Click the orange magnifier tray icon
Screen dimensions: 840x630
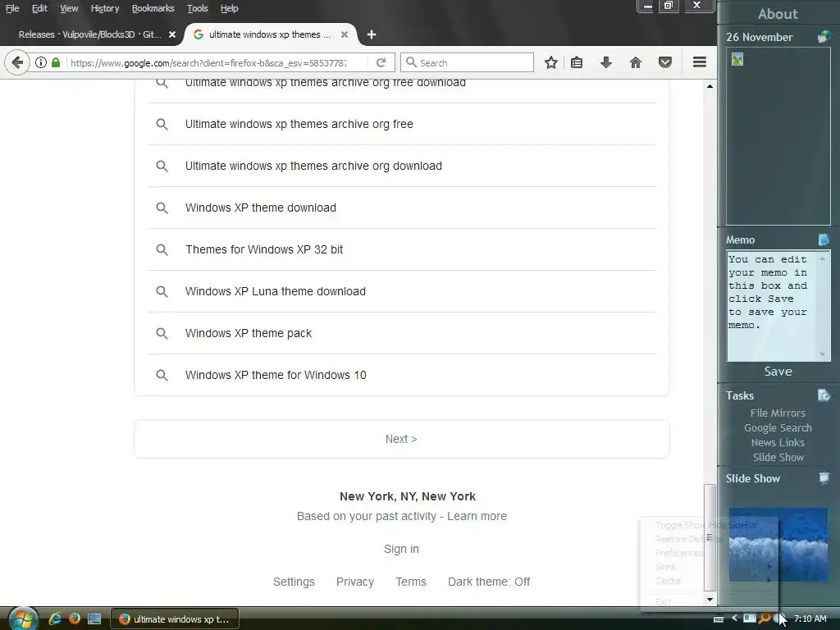tap(765, 619)
